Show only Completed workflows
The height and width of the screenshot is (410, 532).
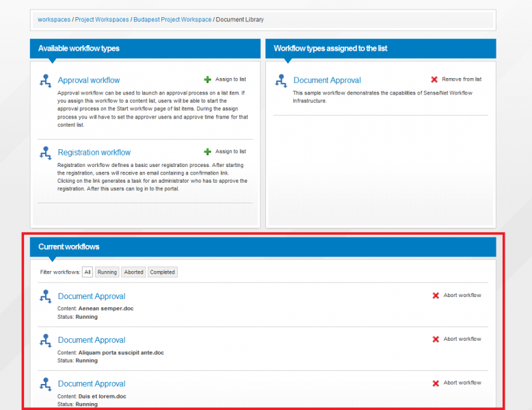coord(163,272)
